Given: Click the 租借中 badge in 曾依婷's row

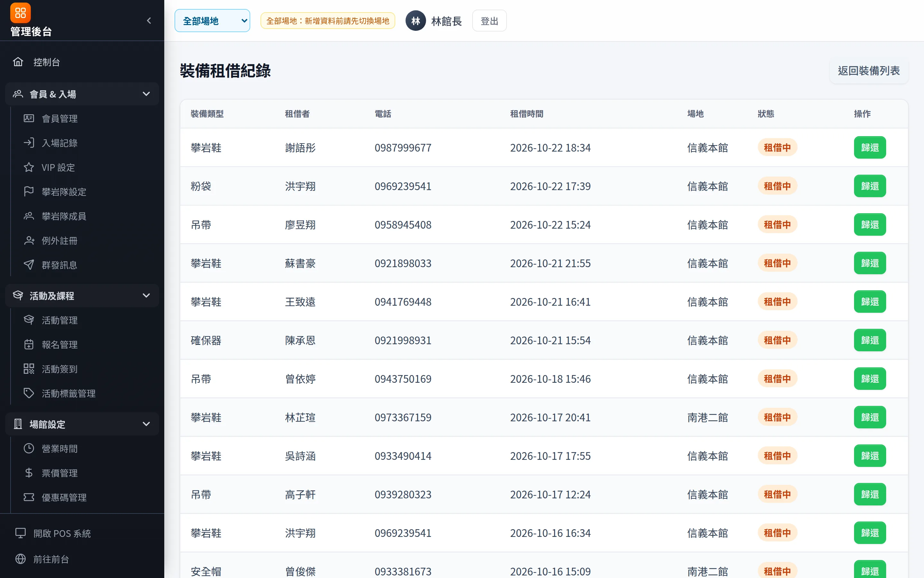Looking at the screenshot, I should (777, 379).
